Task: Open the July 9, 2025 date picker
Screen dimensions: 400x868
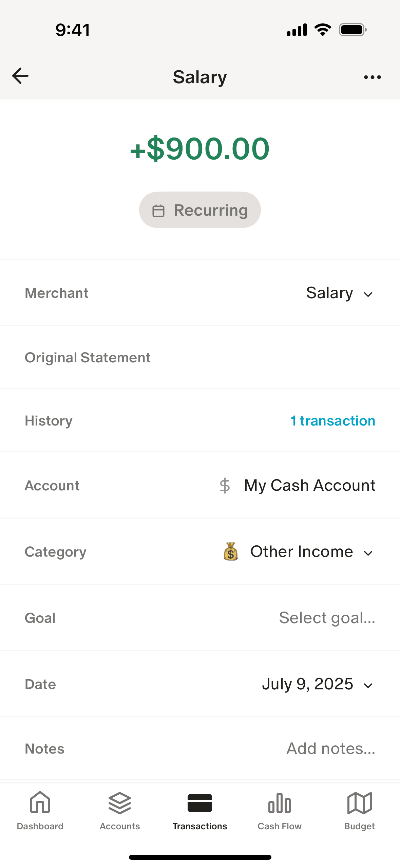Action: [317, 684]
